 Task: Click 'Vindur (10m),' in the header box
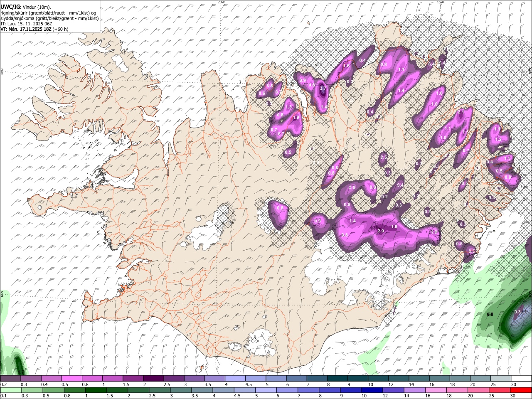tap(37, 7)
